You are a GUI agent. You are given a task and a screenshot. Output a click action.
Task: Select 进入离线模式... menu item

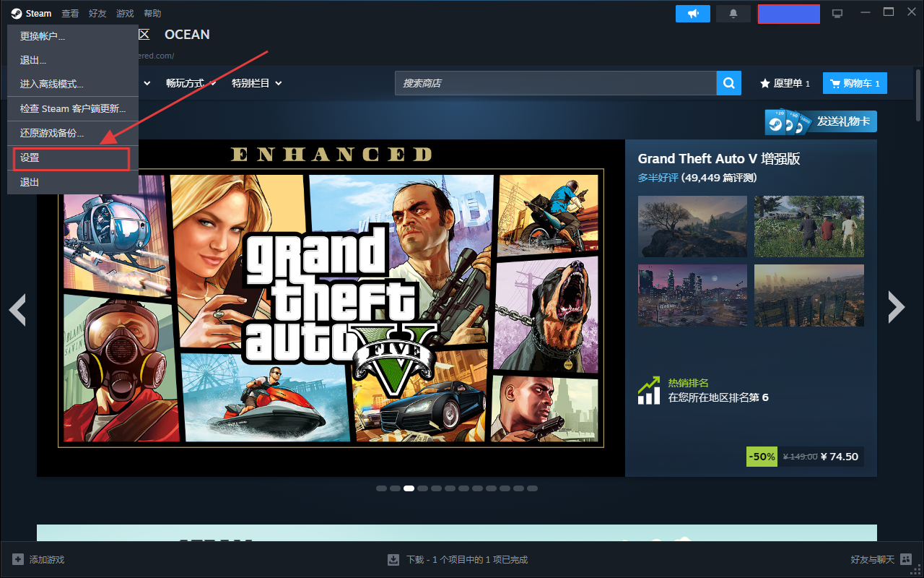click(73, 84)
